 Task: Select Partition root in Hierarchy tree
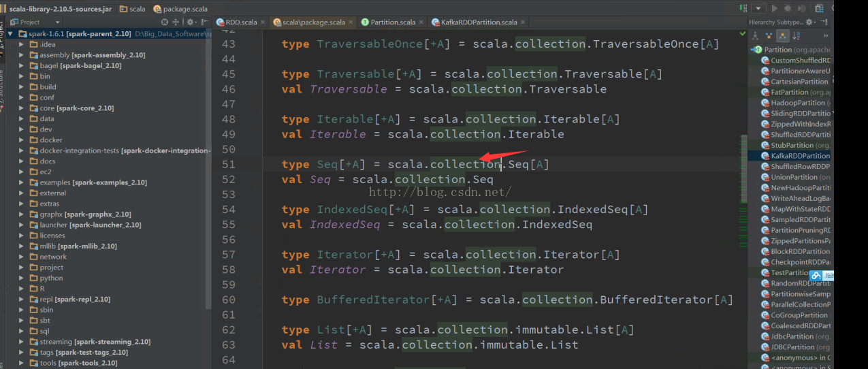pos(789,50)
